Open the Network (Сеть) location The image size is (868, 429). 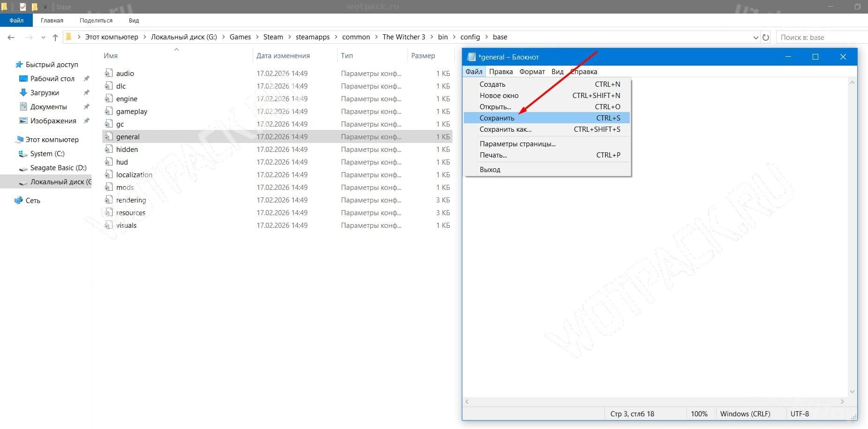[32, 200]
